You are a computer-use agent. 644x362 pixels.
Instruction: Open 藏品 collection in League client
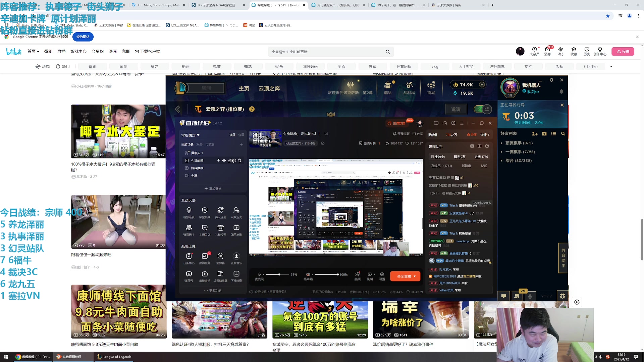click(388, 88)
